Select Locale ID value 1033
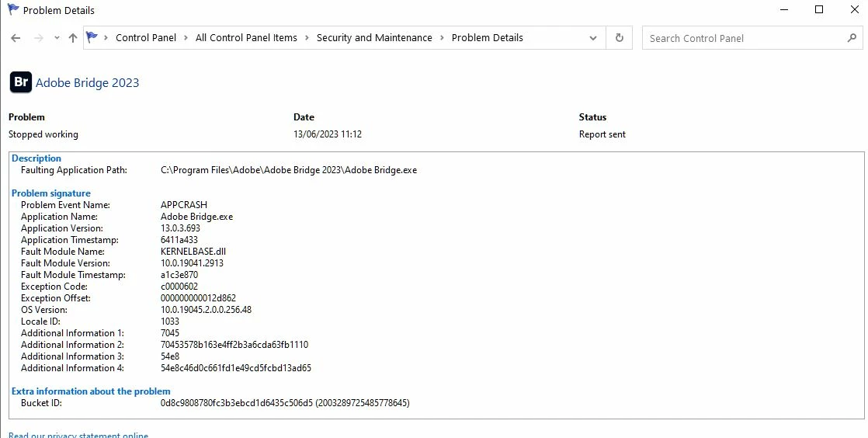The height and width of the screenshot is (438, 868). pyautogui.click(x=170, y=322)
